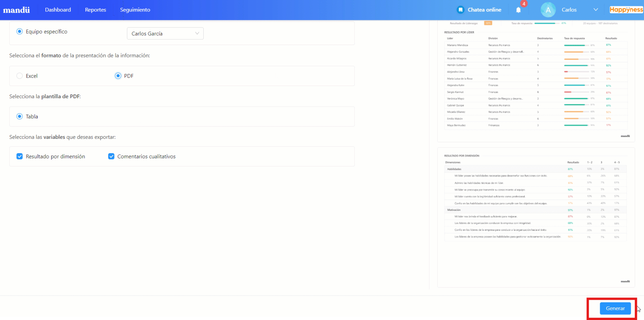Open the Dashboard menu
644x320 pixels.
pos(58,10)
